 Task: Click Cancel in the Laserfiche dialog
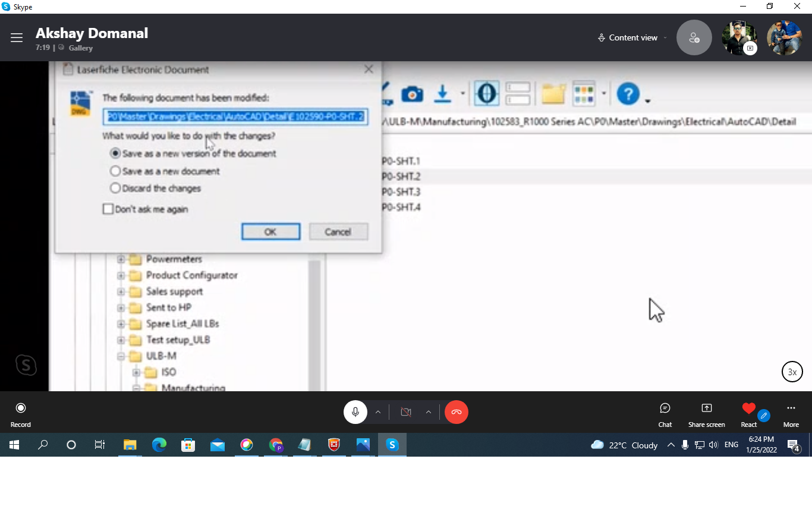pyautogui.click(x=338, y=232)
